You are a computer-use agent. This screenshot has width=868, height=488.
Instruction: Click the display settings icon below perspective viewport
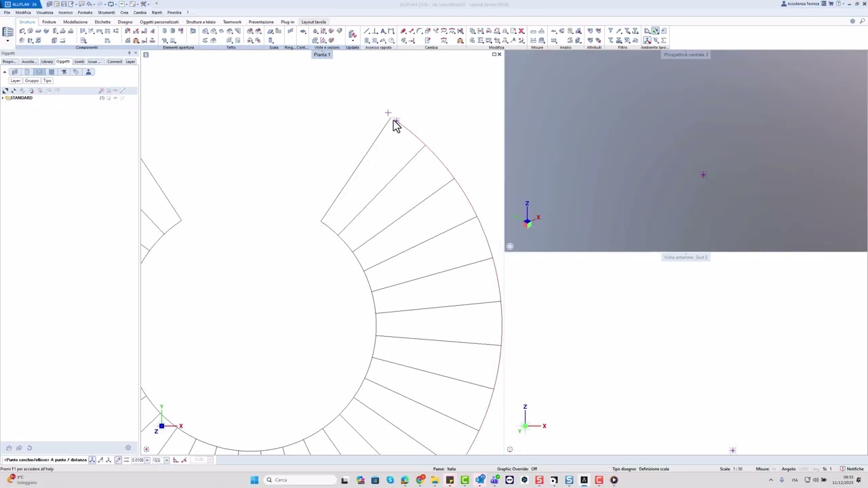[510, 247]
